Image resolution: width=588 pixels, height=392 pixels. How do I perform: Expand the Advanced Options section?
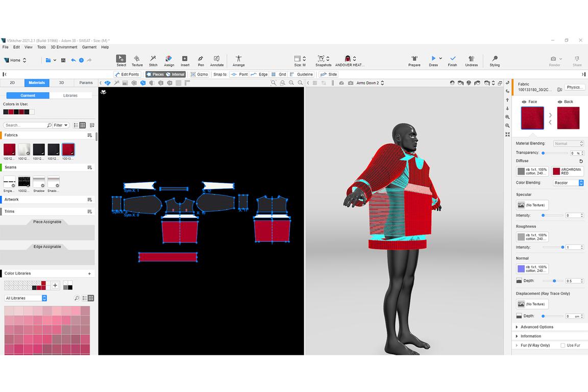(x=517, y=327)
